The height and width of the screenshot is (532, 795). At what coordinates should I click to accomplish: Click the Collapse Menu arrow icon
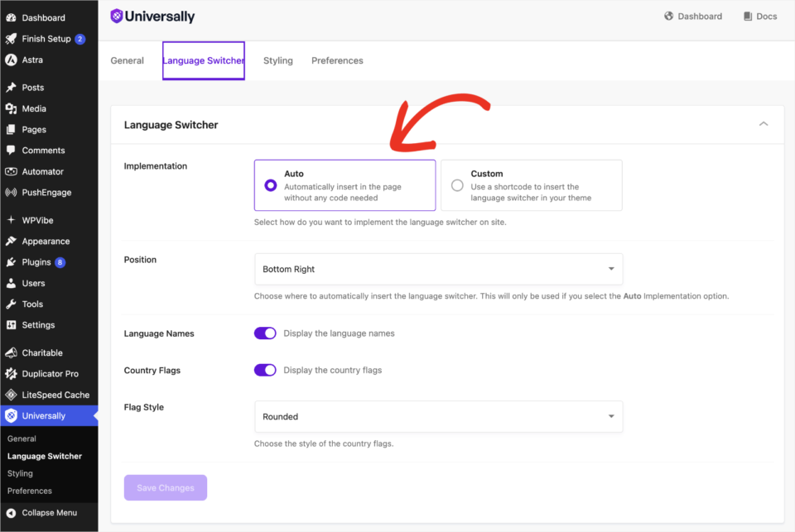(11, 513)
